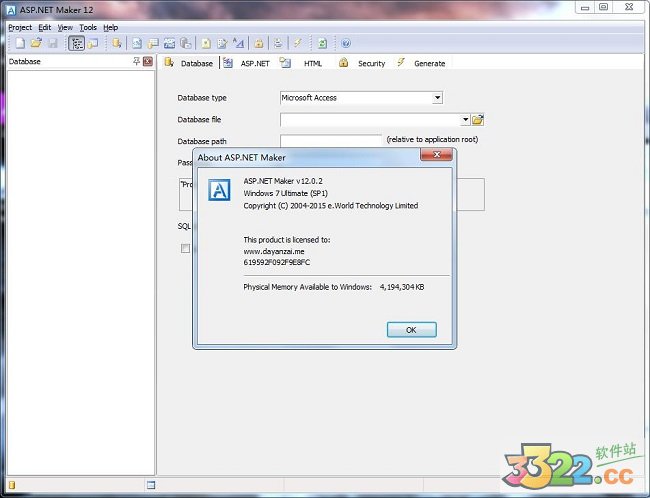Click the disabled save diskette icon

coord(53,43)
